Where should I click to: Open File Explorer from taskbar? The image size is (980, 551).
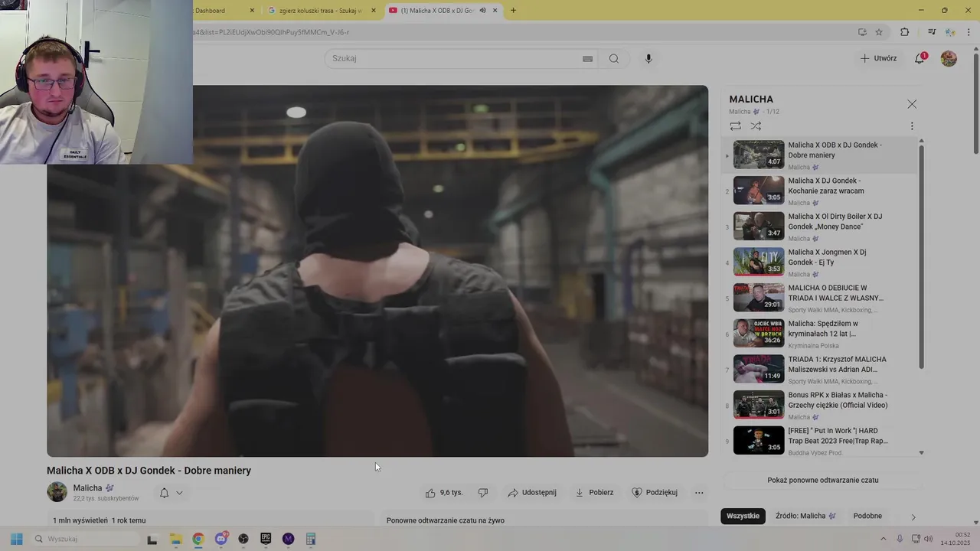(x=175, y=539)
